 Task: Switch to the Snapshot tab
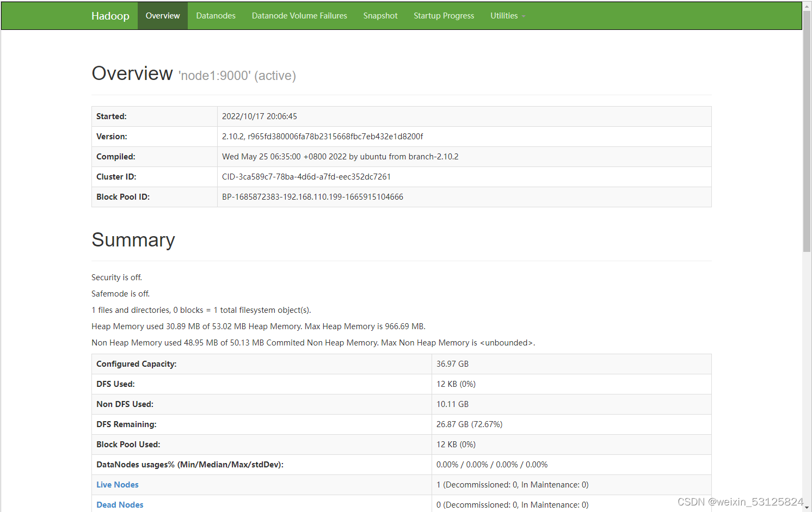click(380, 15)
